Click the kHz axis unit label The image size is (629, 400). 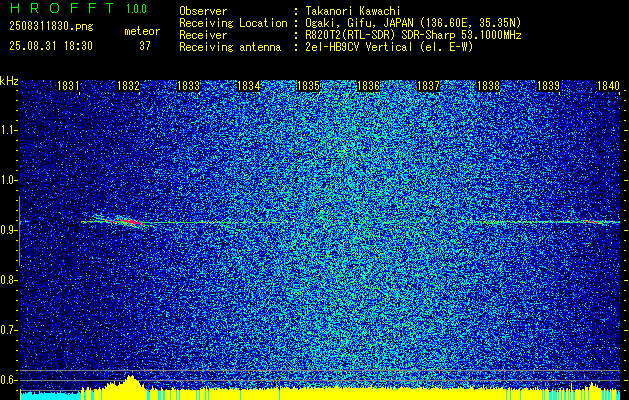(x=9, y=81)
